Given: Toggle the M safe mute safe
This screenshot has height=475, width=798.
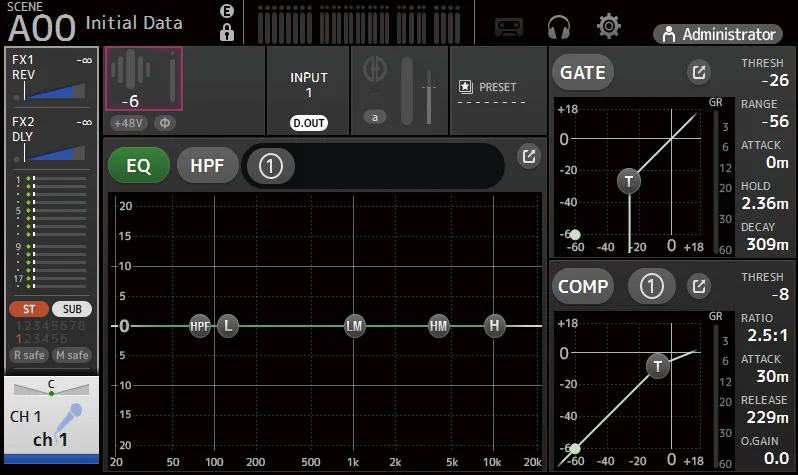Looking at the screenshot, I should (x=72, y=355).
